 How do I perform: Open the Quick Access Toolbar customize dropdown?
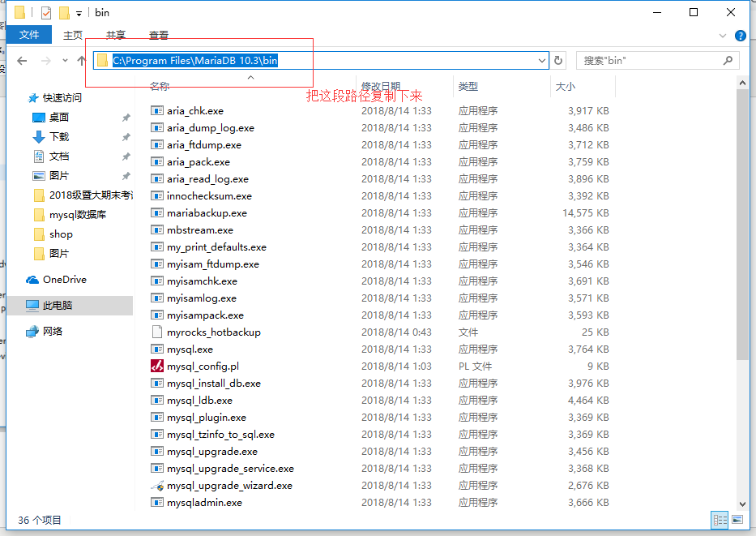[79, 14]
